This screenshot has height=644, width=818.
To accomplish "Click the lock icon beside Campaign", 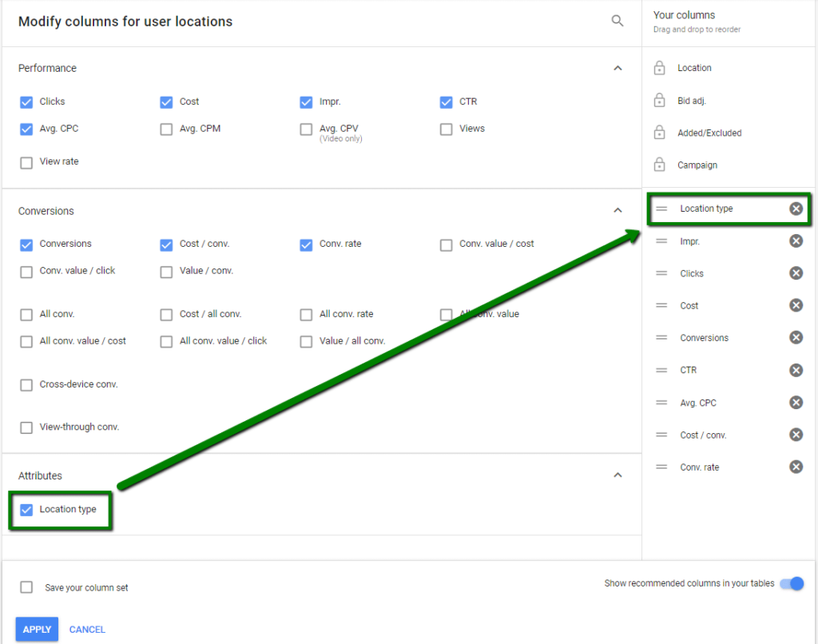I will 660,165.
